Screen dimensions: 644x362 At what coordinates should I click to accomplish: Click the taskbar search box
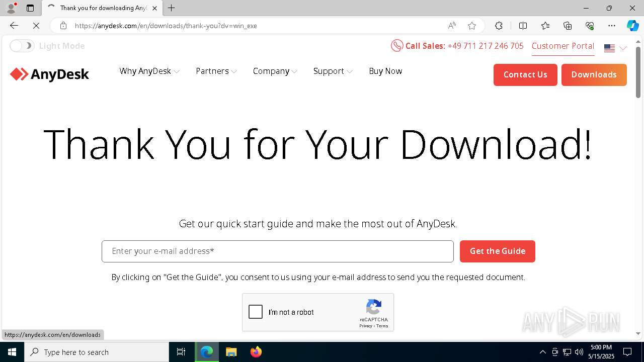[97, 352]
